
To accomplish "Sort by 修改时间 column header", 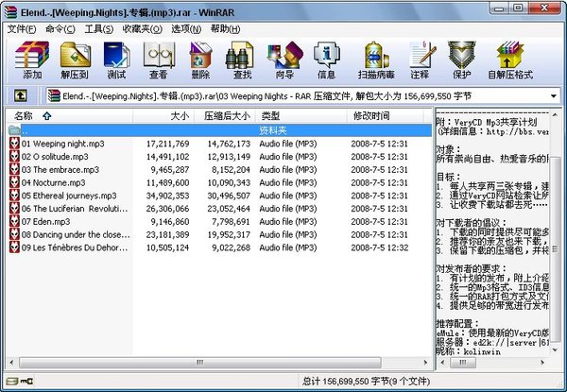I will coord(386,116).
